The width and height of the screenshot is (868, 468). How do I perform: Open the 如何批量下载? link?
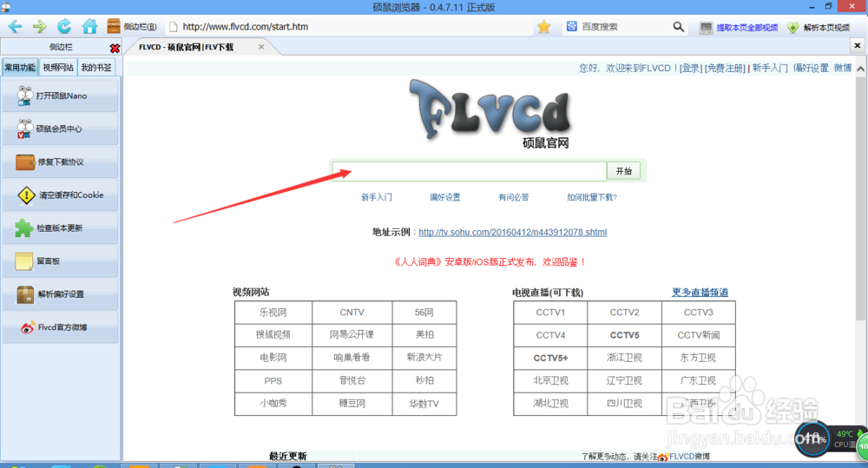point(592,197)
